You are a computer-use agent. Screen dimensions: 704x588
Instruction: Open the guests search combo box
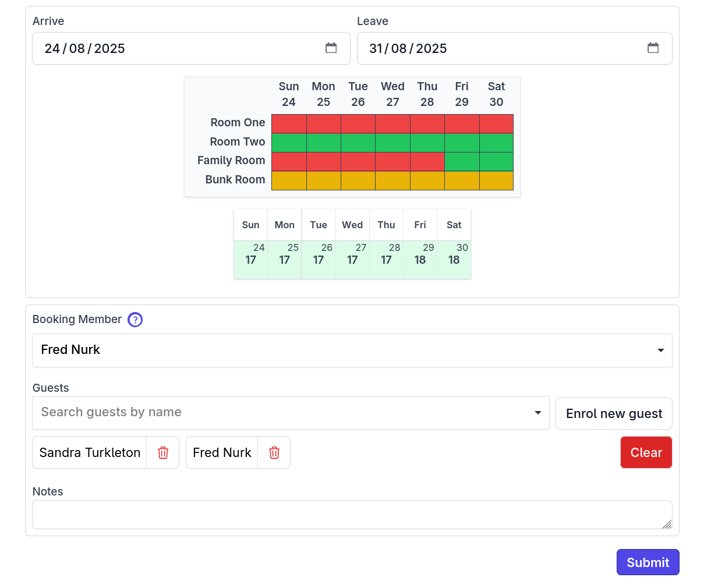point(262,412)
